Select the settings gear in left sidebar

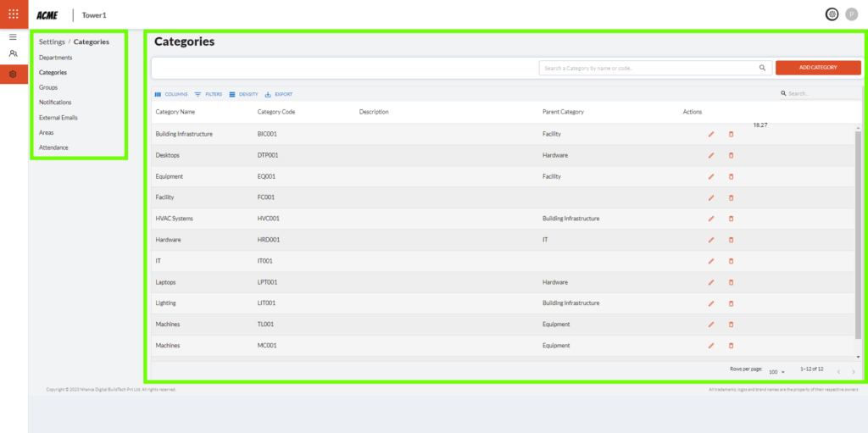pyautogui.click(x=14, y=75)
